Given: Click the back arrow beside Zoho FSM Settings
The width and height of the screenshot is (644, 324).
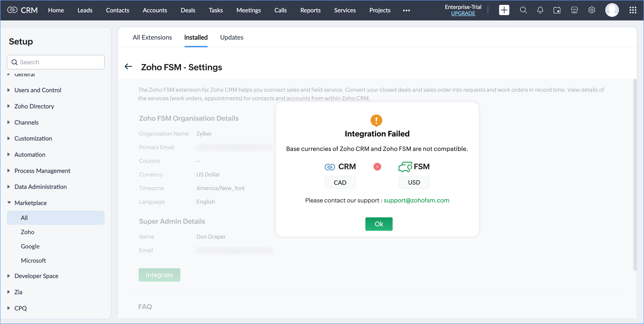Looking at the screenshot, I should click(x=128, y=67).
